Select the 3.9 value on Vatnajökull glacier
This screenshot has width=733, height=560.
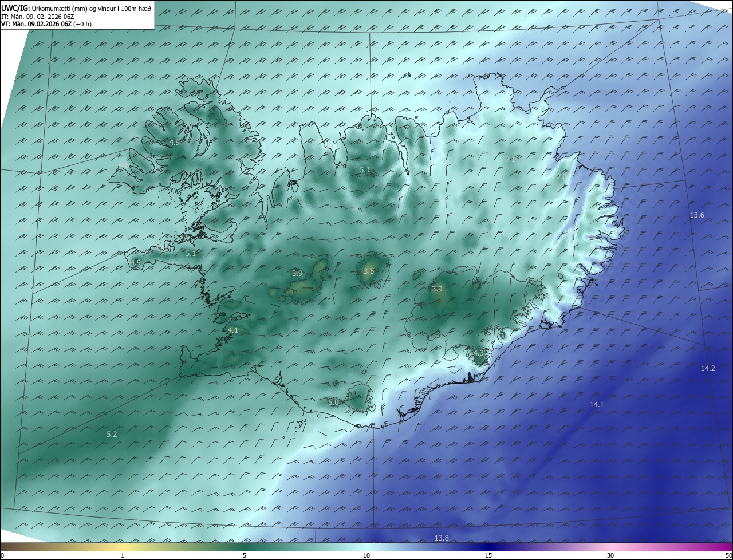[x=437, y=290]
